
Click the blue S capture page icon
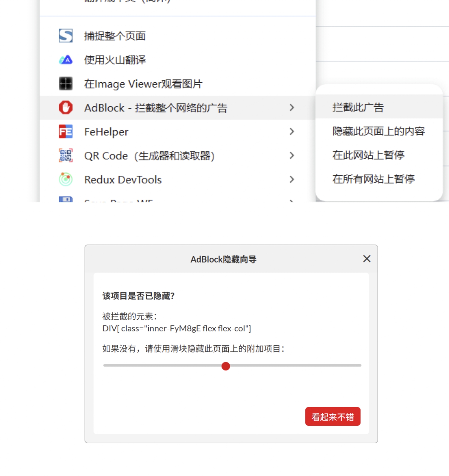coord(66,36)
